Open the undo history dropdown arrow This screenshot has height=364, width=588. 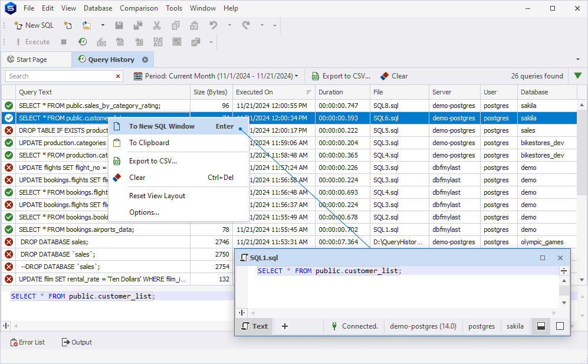pos(229,25)
